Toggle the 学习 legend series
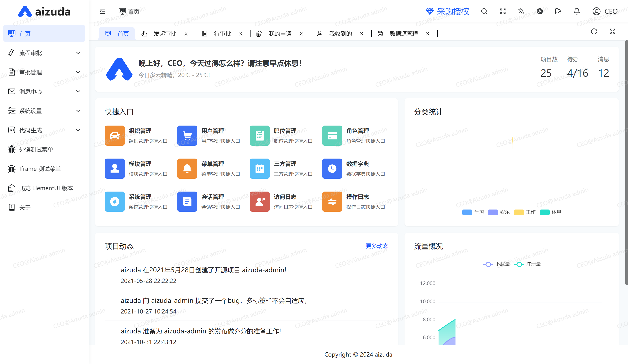This screenshot has width=628, height=364. [473, 212]
